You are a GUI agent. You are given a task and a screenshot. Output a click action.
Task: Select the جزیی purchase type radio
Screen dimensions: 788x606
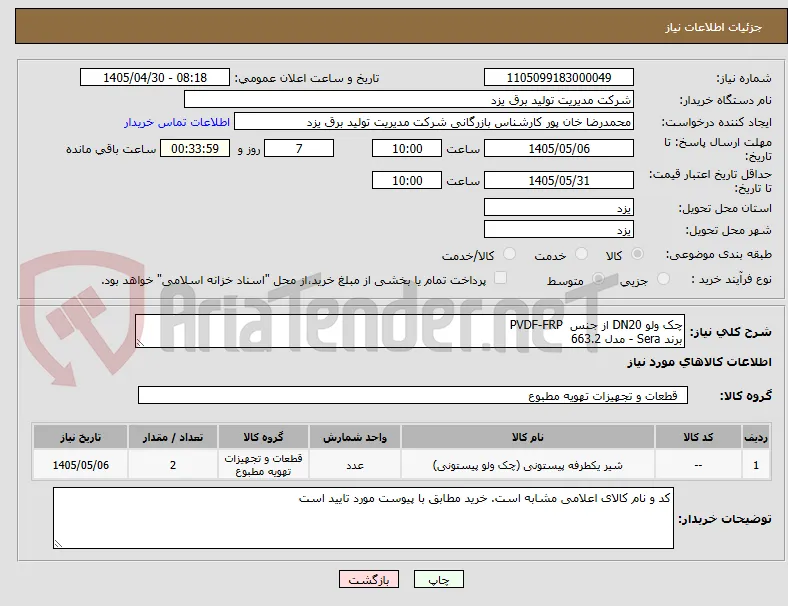[x=663, y=279]
